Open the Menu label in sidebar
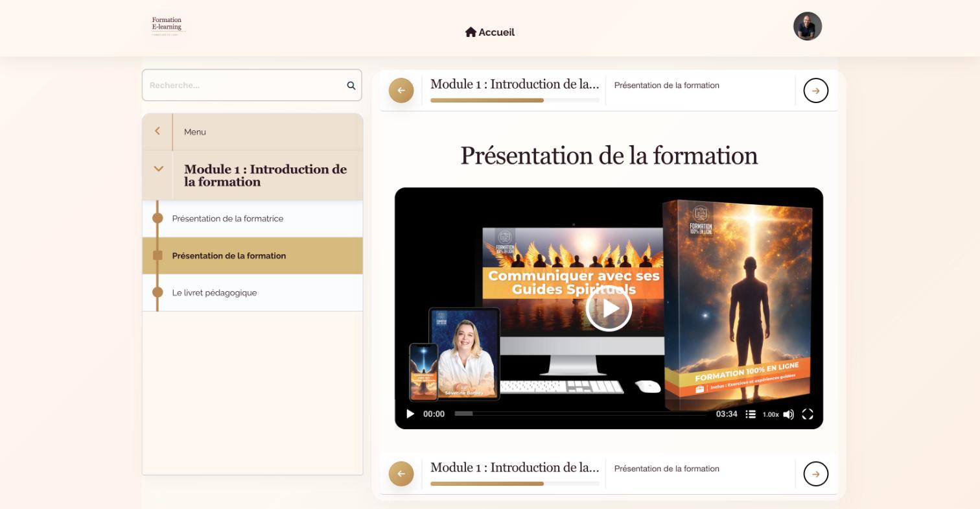The image size is (980, 509). [195, 132]
